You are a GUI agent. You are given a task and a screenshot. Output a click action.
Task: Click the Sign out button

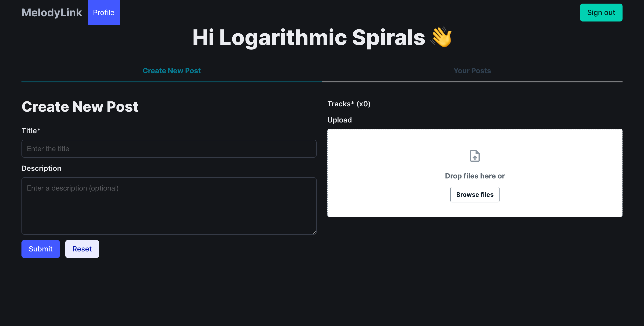coord(601,12)
